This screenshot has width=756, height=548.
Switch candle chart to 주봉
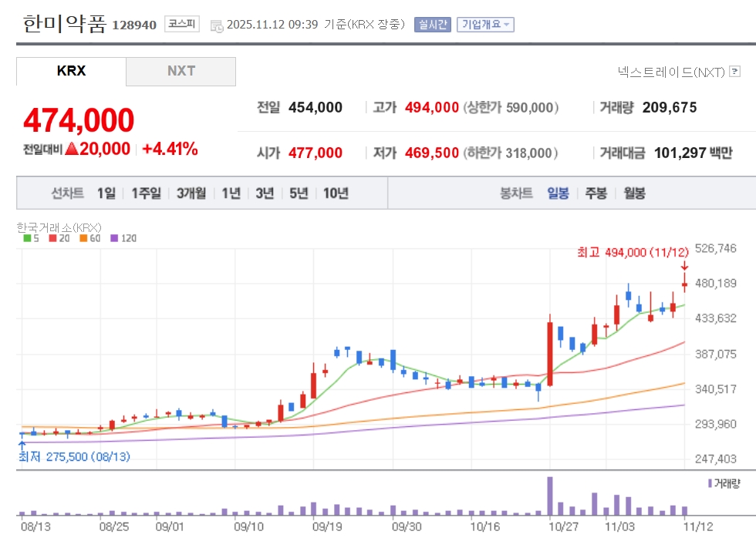(596, 193)
